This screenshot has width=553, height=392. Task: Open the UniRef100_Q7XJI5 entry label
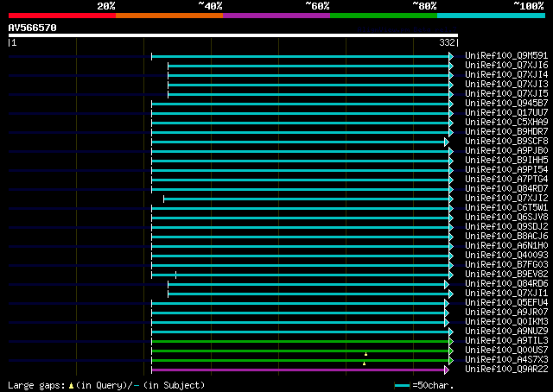coord(506,93)
